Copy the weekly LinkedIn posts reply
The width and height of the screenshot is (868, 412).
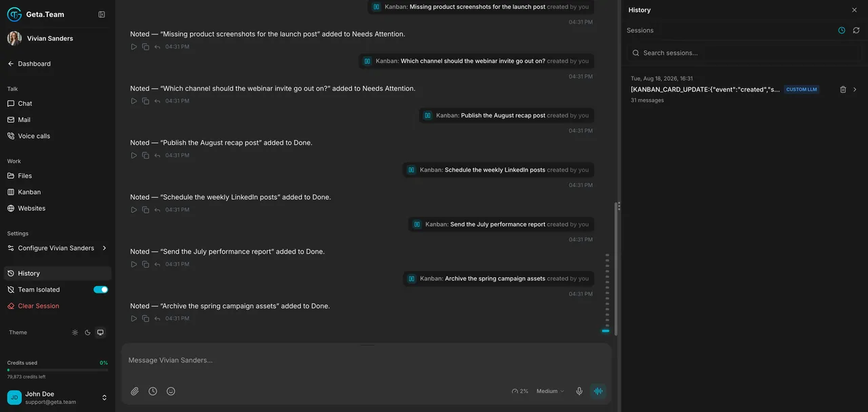click(x=145, y=210)
